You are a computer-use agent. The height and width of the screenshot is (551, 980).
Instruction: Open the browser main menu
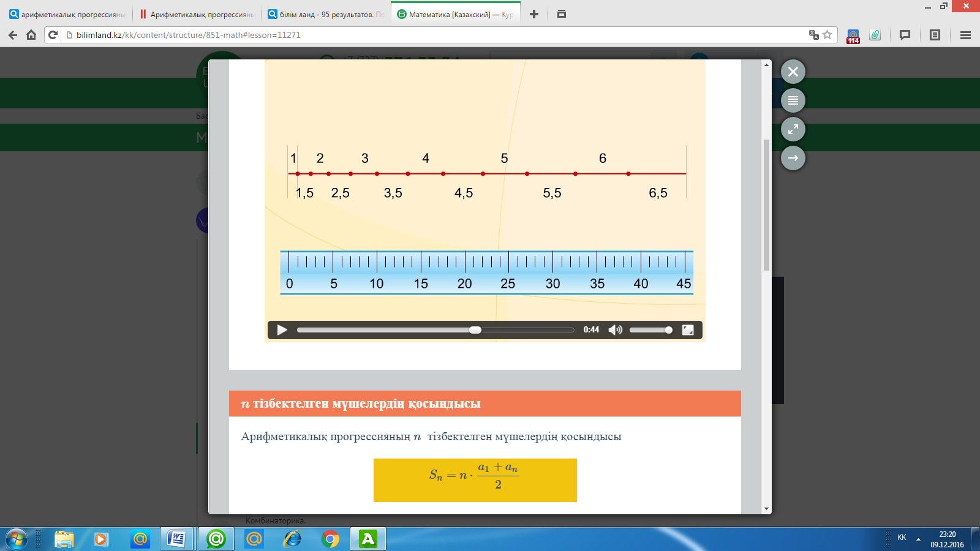(965, 35)
